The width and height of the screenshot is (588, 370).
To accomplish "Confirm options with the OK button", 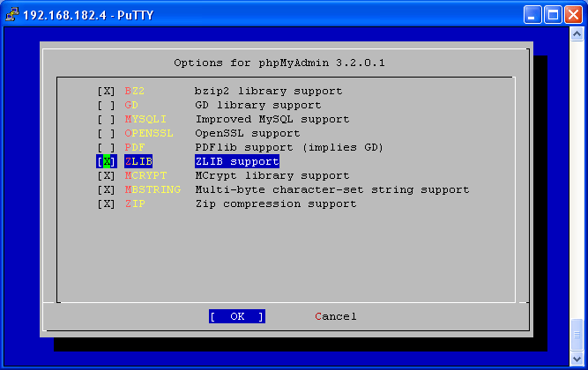I will point(237,316).
